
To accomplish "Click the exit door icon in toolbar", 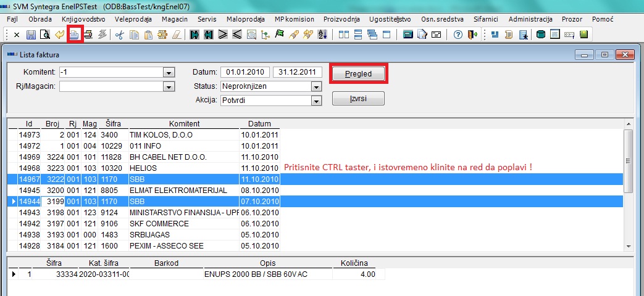I will pos(470,35).
